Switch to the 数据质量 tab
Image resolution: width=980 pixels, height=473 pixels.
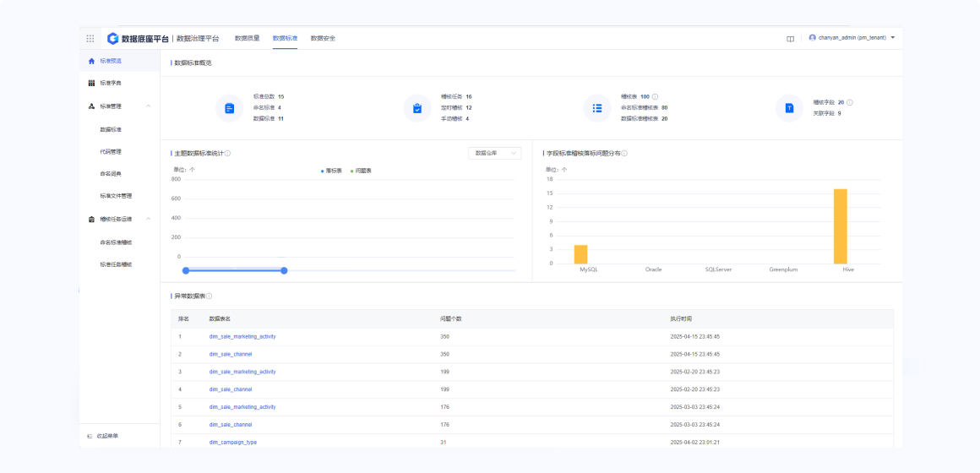tap(247, 38)
